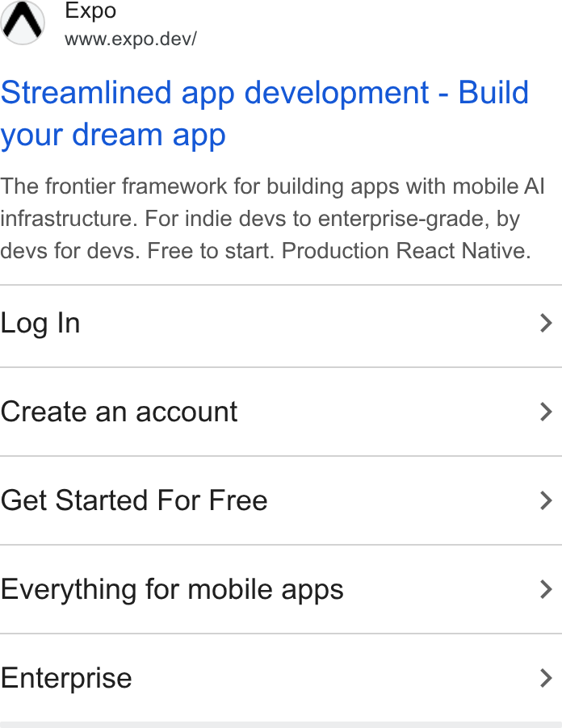Viewport: 562px width, 728px height.
Task: Click the www.expo.dev URL text
Action: click(131, 39)
